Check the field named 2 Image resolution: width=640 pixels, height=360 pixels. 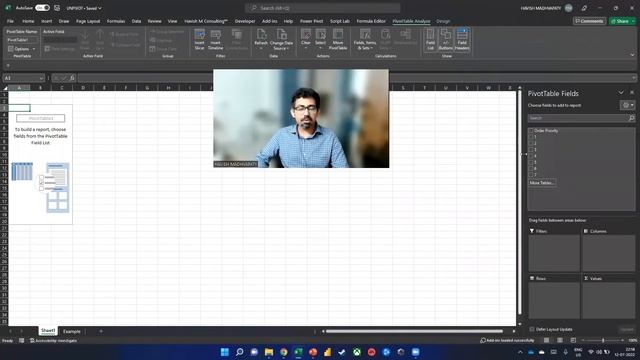point(531,143)
